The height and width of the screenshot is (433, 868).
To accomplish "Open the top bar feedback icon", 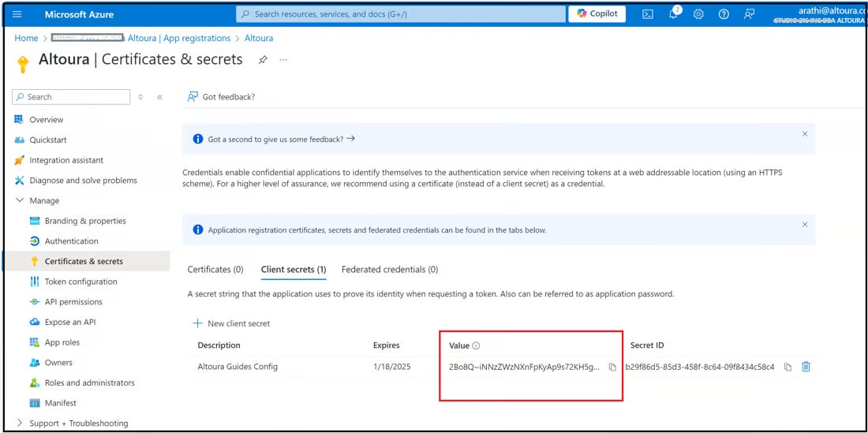I will 749,14.
